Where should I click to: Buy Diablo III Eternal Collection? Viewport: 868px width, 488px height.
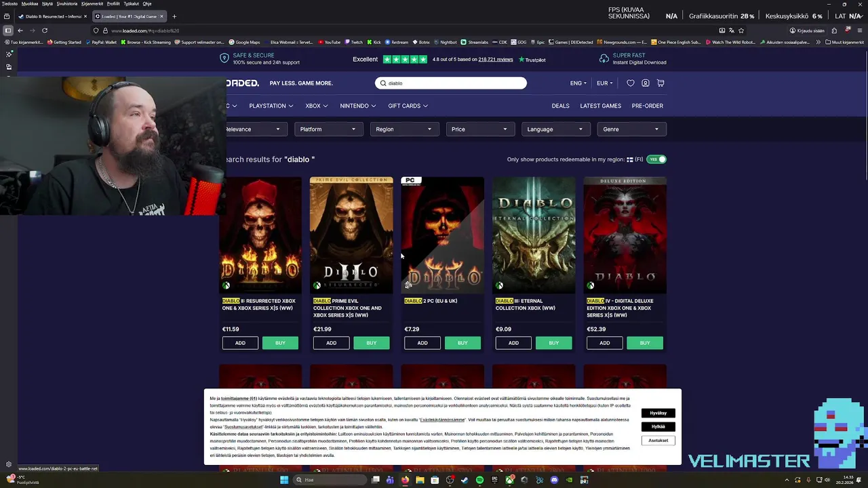(554, 343)
